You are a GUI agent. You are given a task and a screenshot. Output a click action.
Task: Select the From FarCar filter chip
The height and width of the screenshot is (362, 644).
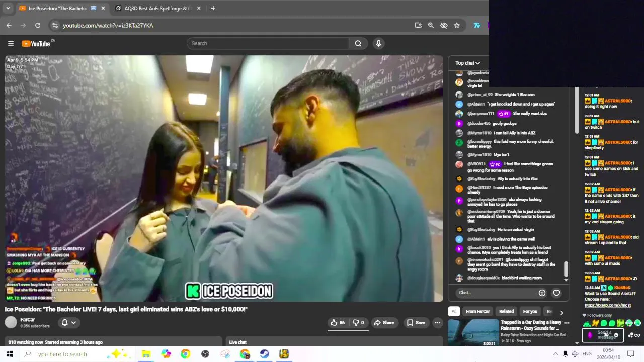[x=478, y=312]
